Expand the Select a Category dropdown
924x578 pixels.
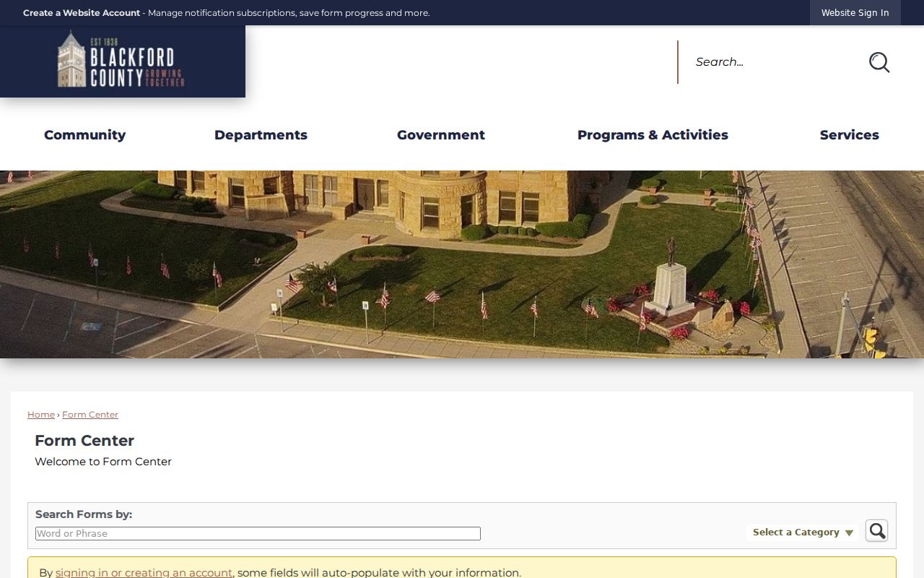(803, 532)
